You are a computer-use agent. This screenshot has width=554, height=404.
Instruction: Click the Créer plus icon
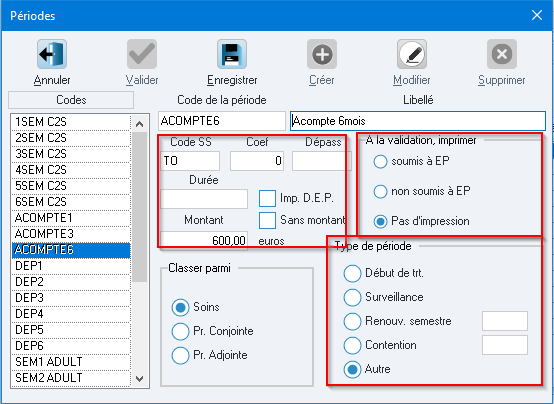322,54
